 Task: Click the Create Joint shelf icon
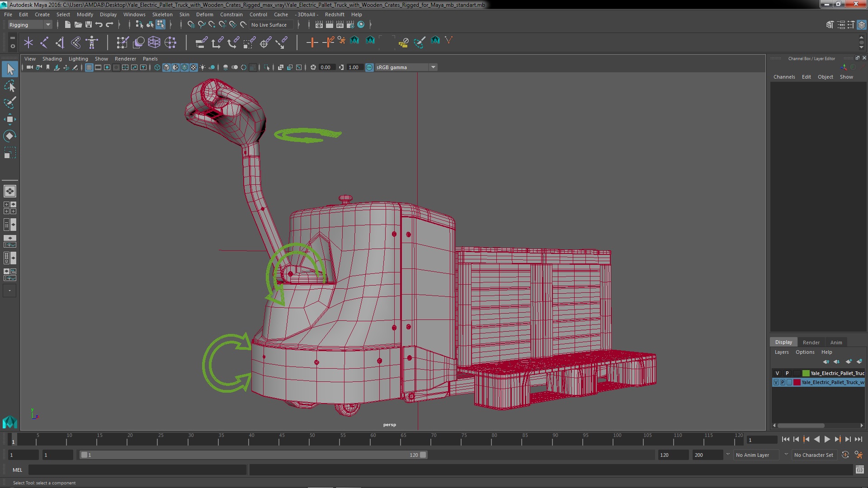point(44,42)
